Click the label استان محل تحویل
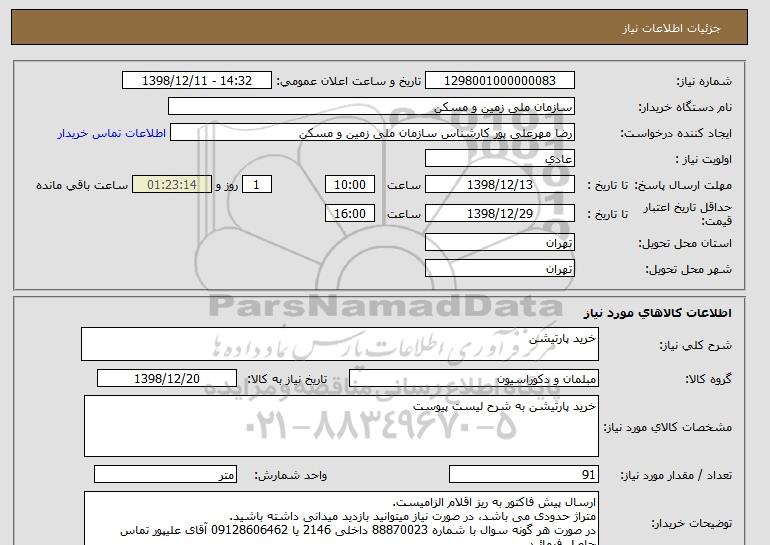This screenshot has height=545, width=770. click(x=685, y=244)
